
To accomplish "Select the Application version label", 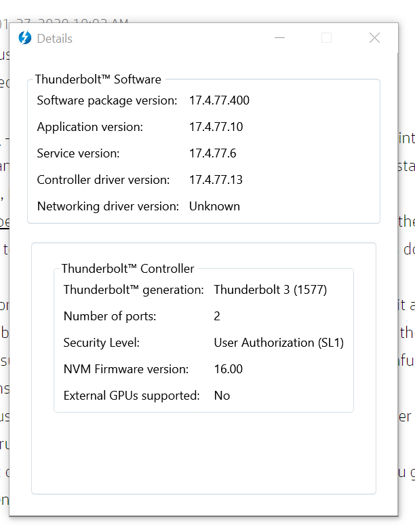I will [x=90, y=127].
